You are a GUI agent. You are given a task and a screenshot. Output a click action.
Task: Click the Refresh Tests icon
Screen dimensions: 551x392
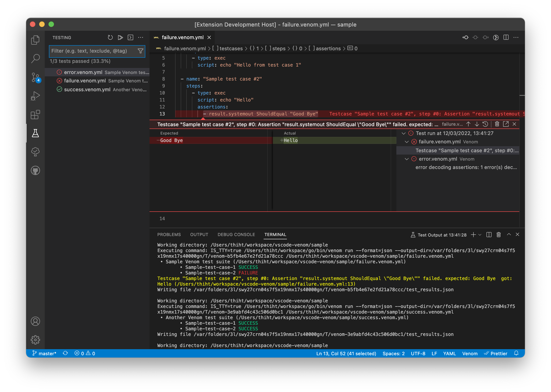coord(110,37)
